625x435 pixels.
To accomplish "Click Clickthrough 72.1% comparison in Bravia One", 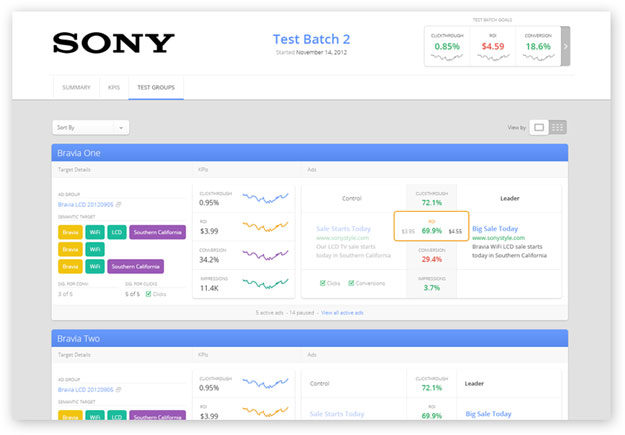I will (432, 199).
